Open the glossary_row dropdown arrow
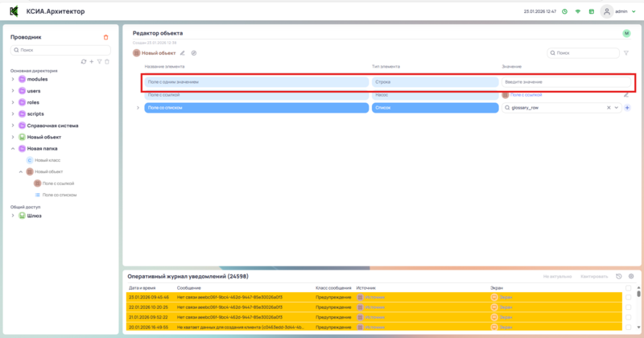644x338 pixels. pyautogui.click(x=616, y=108)
